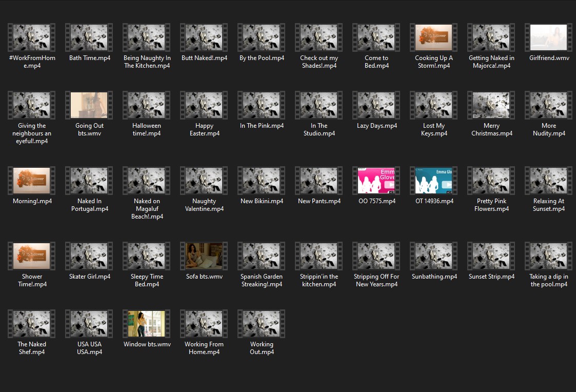Image resolution: width=576 pixels, height=392 pixels.
Task: Select Taking a dip in the pool.mp4 icon
Action: point(548,256)
